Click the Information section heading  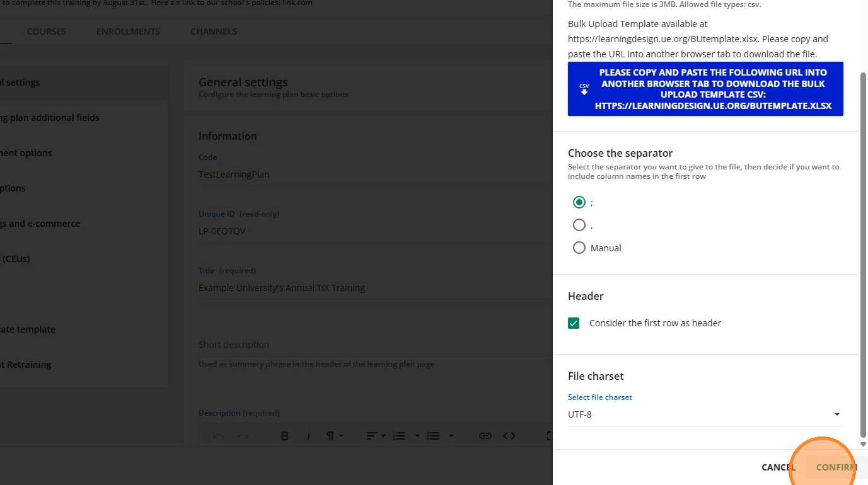228,136
